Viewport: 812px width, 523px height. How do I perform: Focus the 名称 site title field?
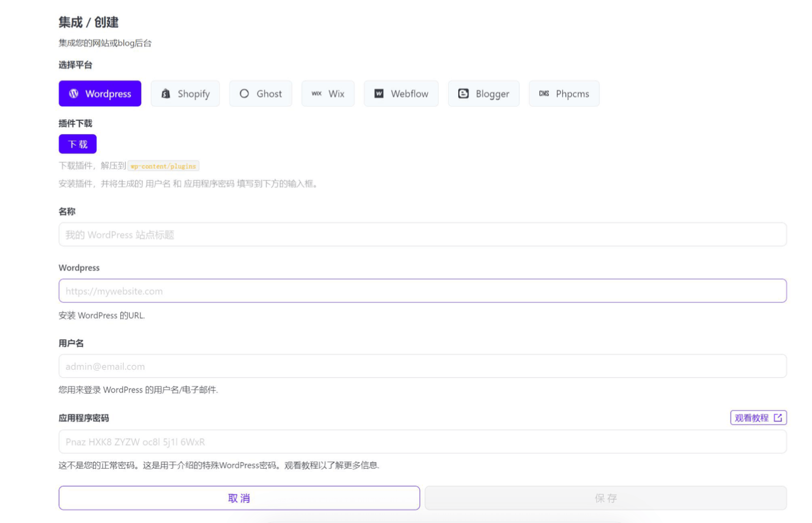423,234
